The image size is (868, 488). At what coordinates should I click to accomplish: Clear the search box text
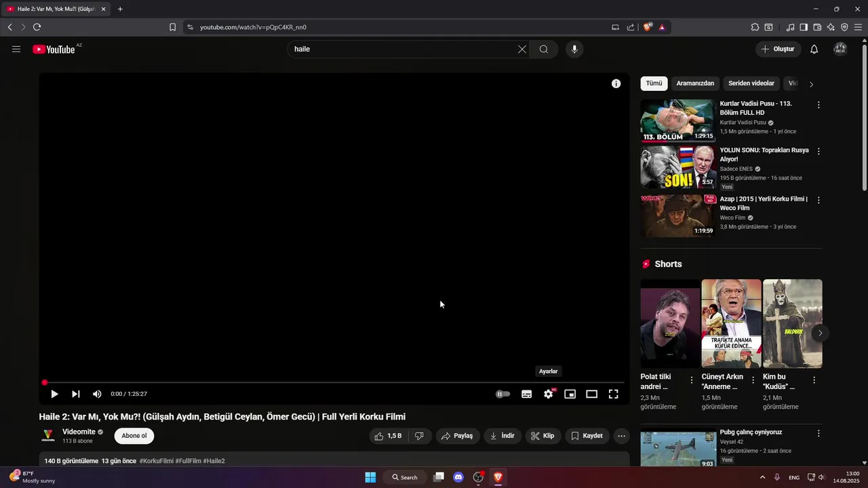click(x=521, y=49)
